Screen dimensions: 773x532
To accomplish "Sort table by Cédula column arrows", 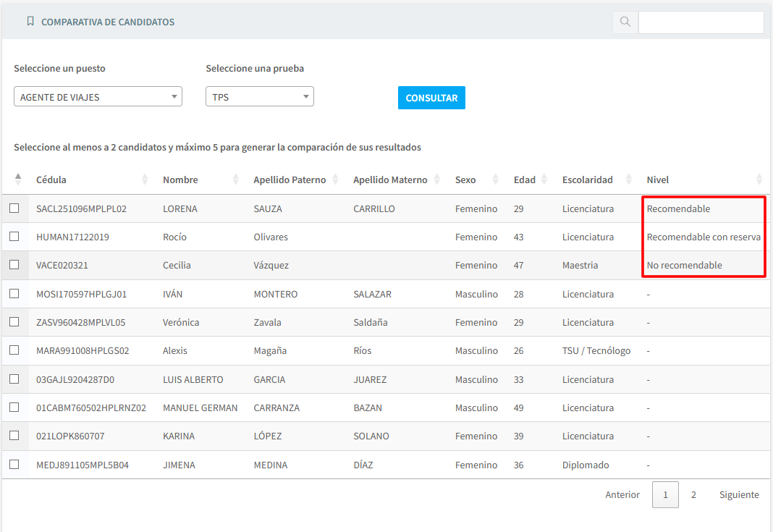I will pos(145,180).
